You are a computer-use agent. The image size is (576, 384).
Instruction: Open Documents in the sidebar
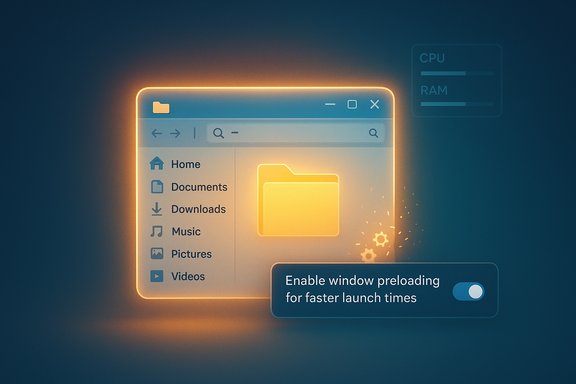(189, 187)
